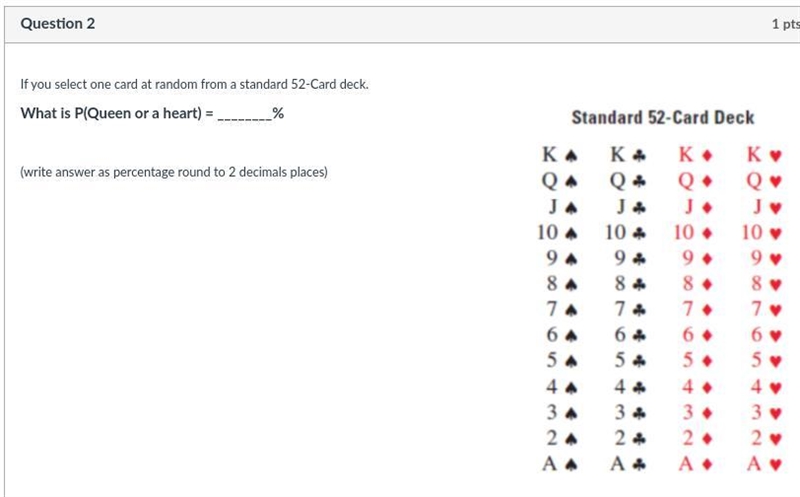
Task: Click the Jack of diamonds card
Action: click(x=698, y=206)
